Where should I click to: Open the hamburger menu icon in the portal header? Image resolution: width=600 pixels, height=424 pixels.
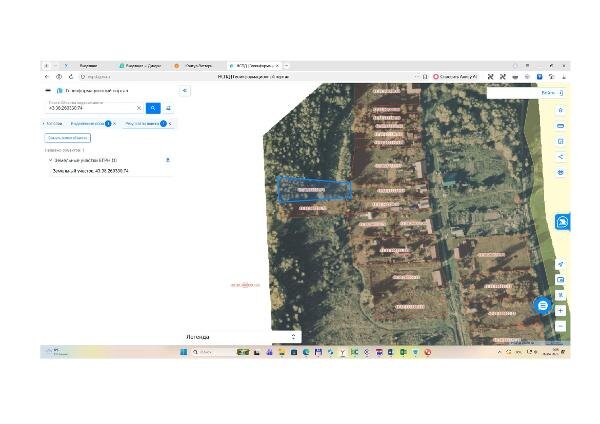click(48, 91)
